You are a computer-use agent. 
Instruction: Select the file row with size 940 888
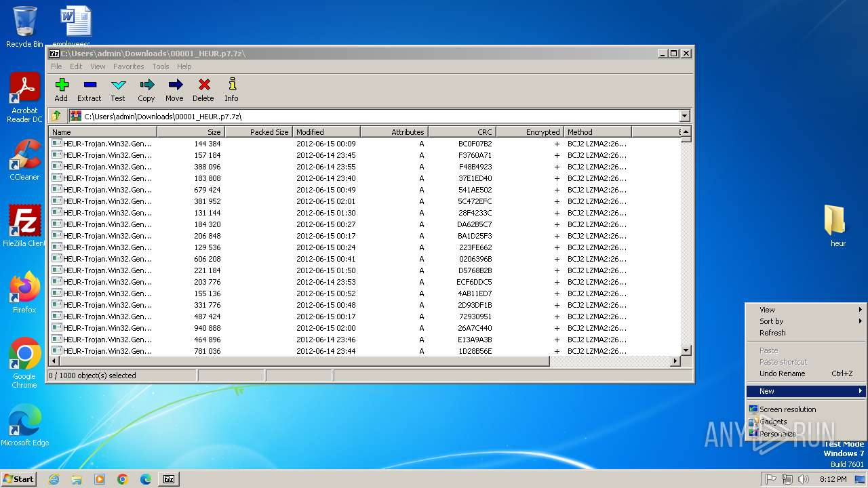(x=365, y=328)
